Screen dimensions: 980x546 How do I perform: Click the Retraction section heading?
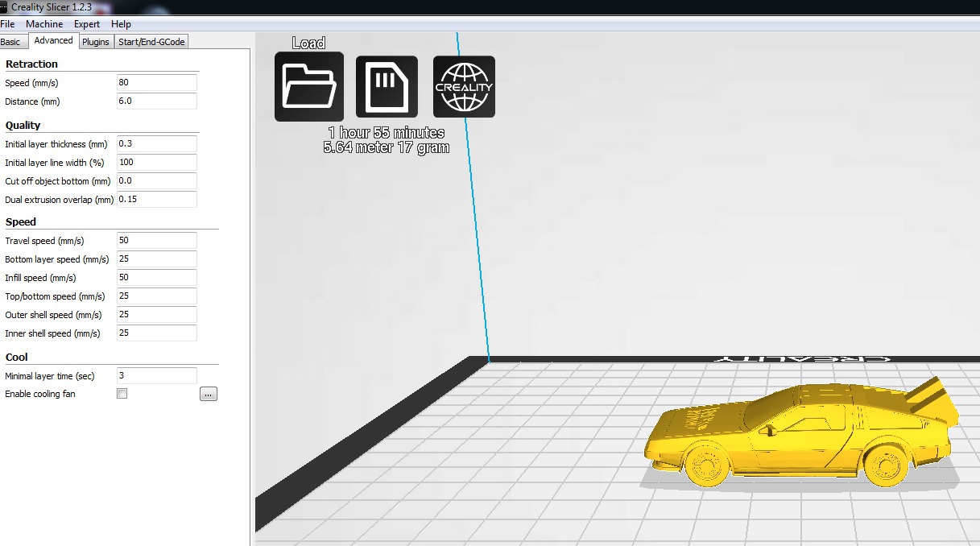[31, 64]
